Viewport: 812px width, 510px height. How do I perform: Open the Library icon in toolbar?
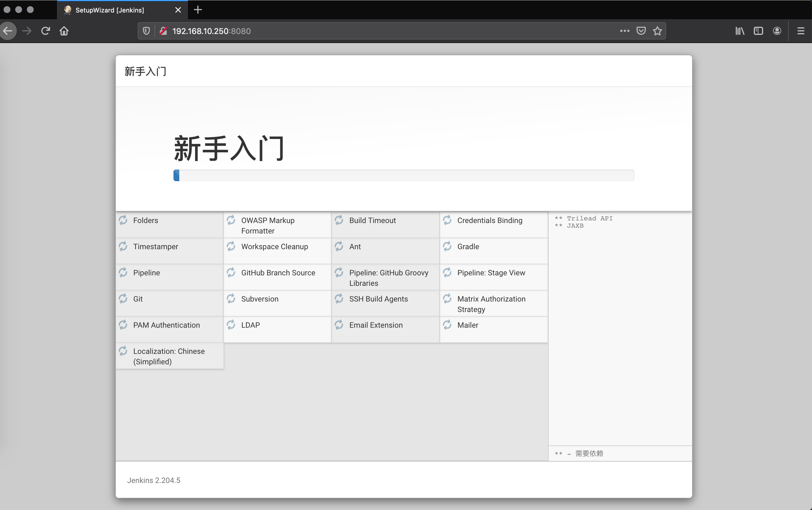point(740,31)
